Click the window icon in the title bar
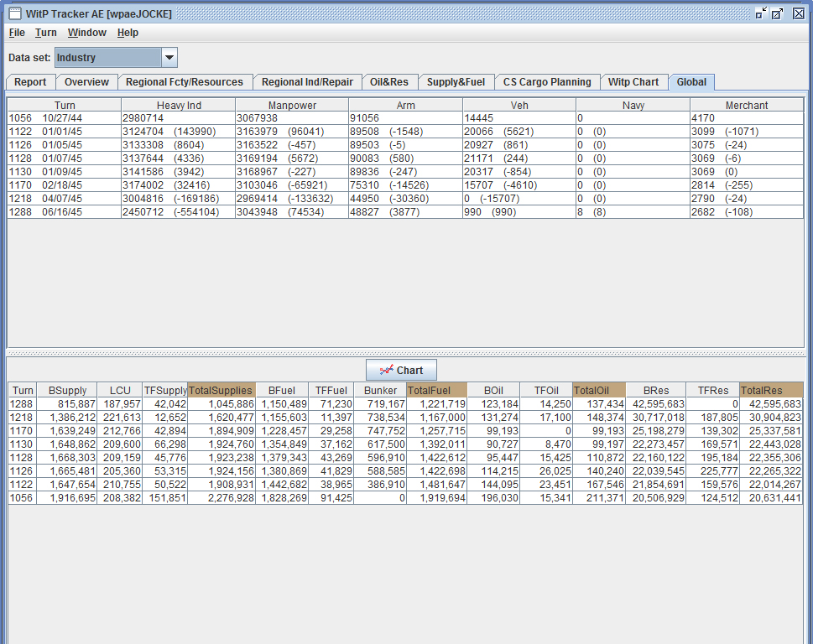The height and width of the screenshot is (644, 813). 15,13
